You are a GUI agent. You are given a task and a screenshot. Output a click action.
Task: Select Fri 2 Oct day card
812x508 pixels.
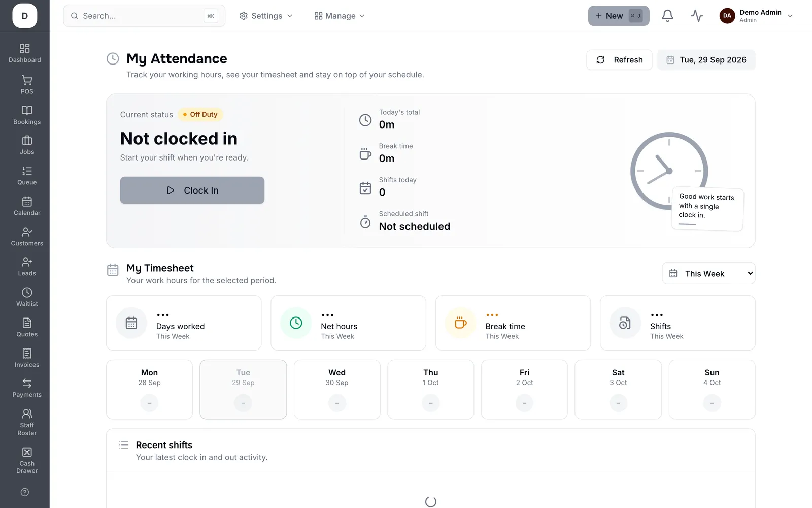tap(524, 390)
